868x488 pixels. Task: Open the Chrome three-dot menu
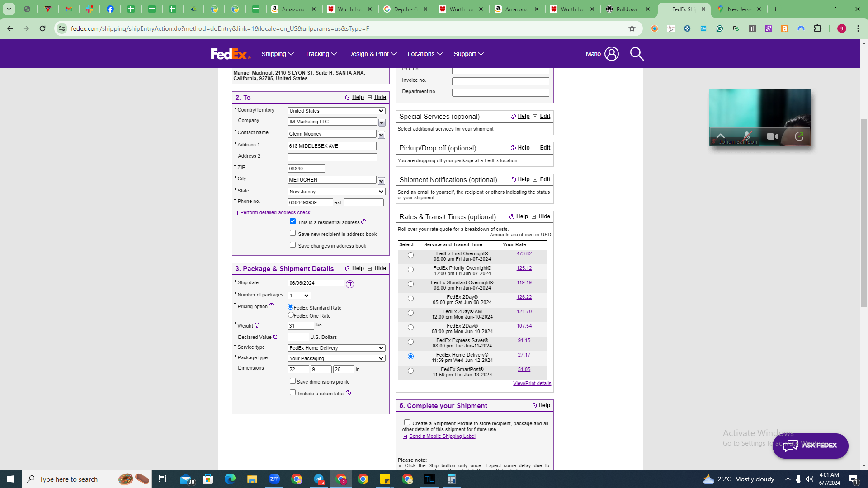point(858,28)
